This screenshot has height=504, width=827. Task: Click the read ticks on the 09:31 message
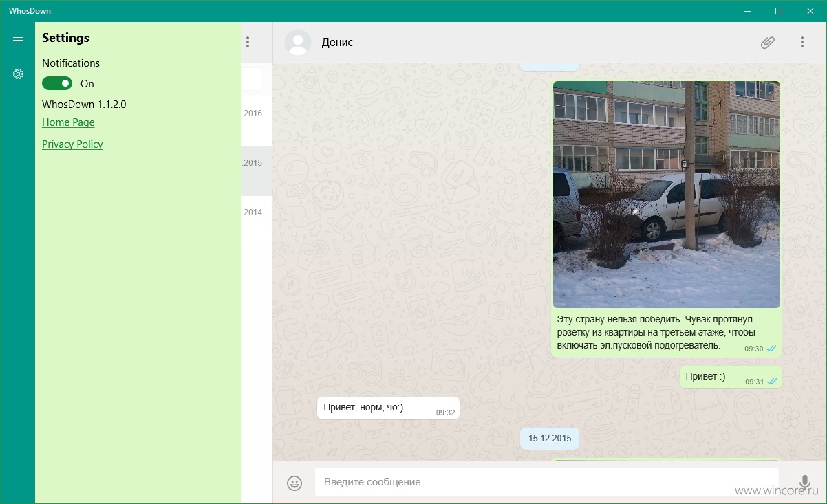[772, 382]
